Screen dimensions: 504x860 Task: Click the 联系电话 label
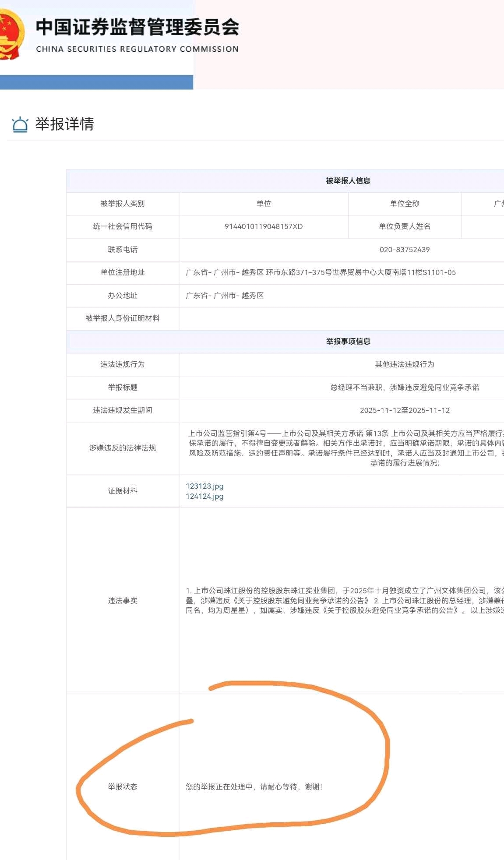point(123,250)
